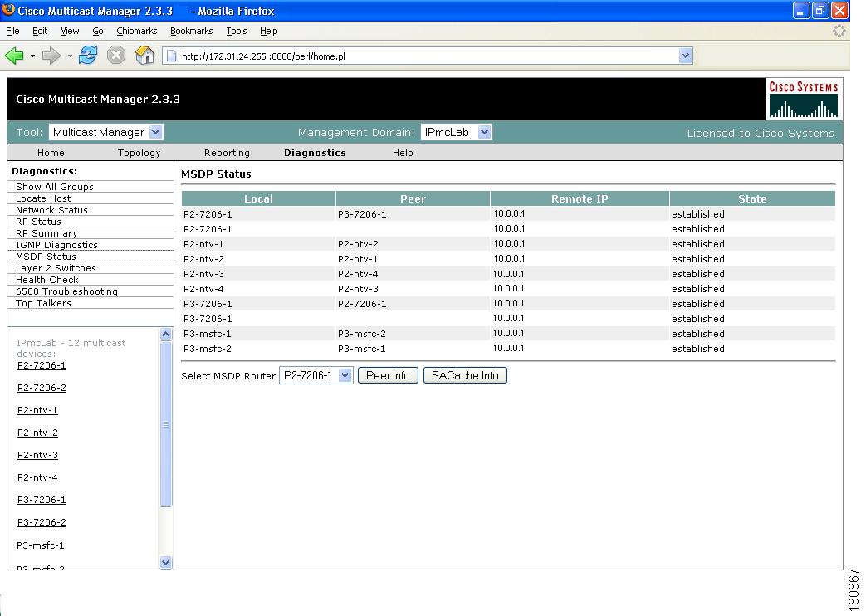Open the Bookmarks menu
The image size is (866, 616).
[191, 31]
